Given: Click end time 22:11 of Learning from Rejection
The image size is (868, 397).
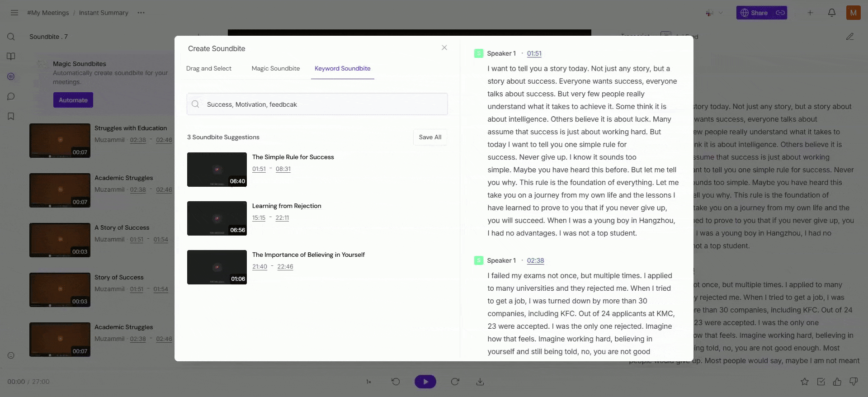Looking at the screenshot, I should pyautogui.click(x=282, y=217).
